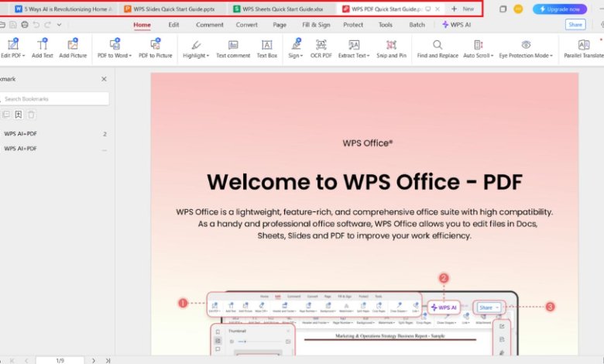Screen dimensions: 604x364
Task: Launch PDF to Word conversion
Action: pos(115,48)
